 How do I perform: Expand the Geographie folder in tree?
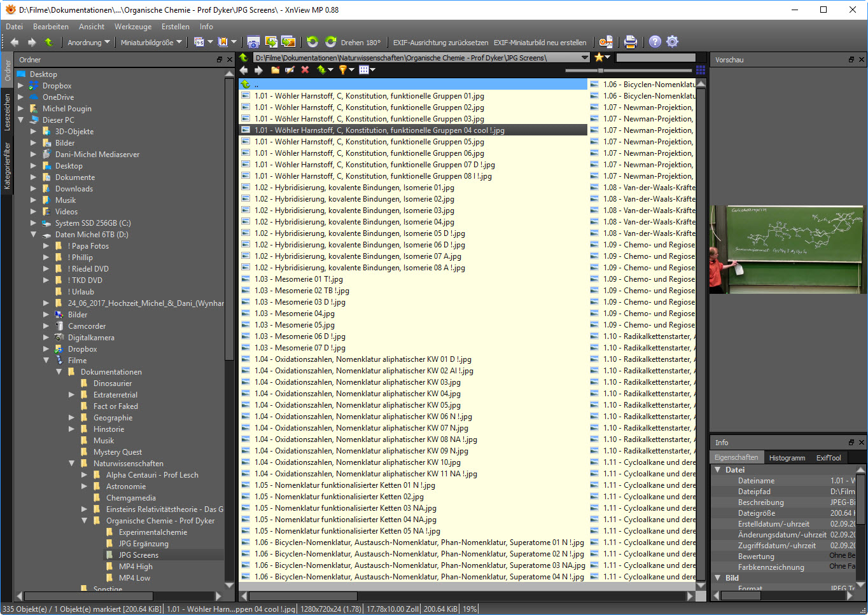pos(72,418)
